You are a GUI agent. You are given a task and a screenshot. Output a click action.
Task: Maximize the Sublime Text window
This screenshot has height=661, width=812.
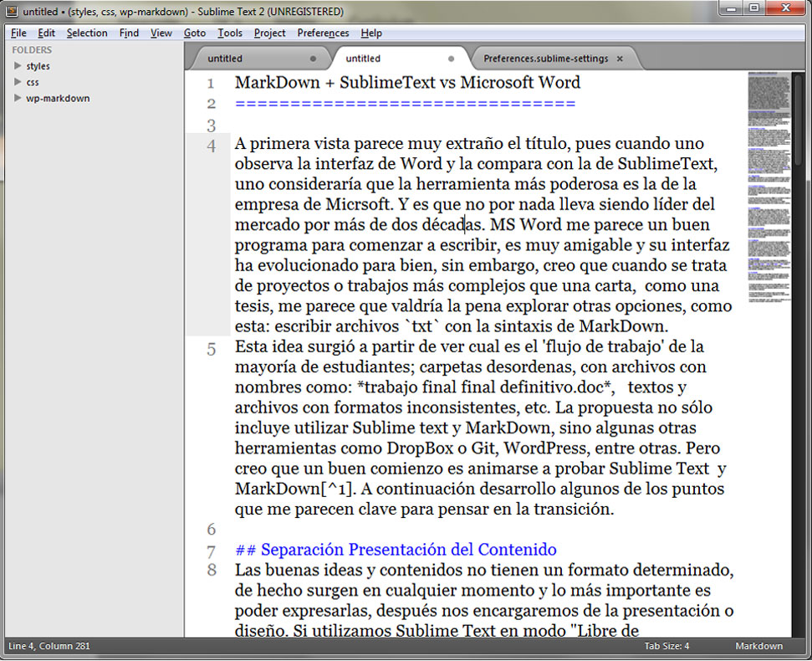(754, 8)
